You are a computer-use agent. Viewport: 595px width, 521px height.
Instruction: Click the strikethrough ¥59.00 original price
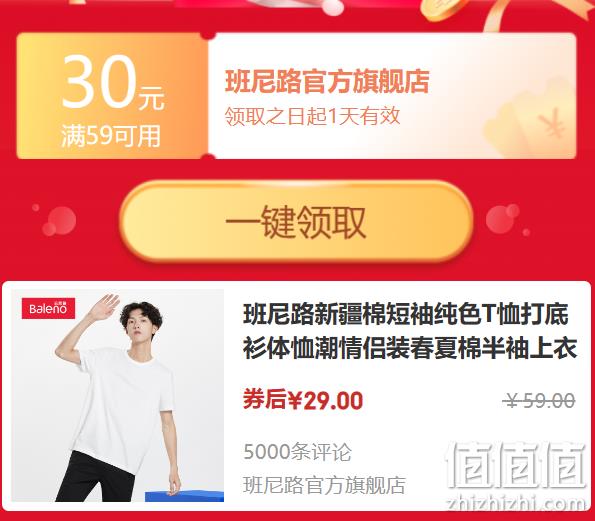539,401
